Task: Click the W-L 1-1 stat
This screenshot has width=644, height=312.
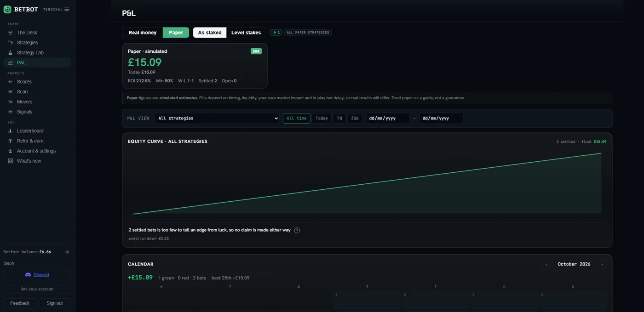Action: click(186, 81)
